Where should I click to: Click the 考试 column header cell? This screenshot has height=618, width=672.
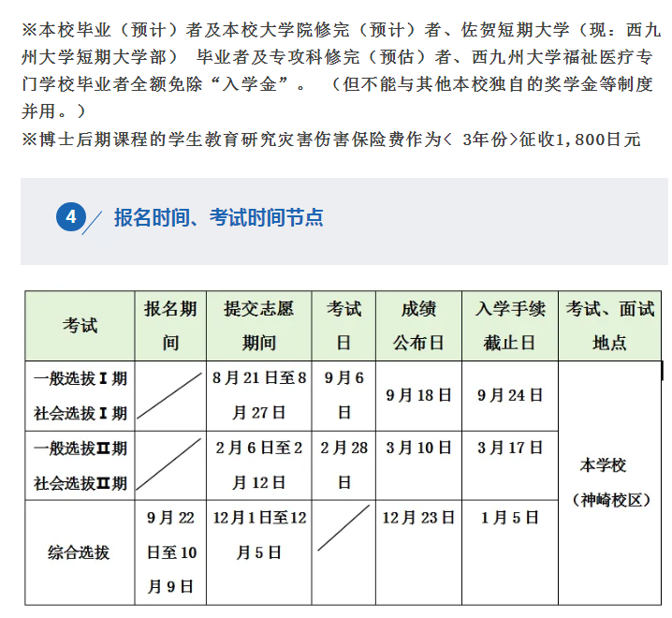point(80,326)
